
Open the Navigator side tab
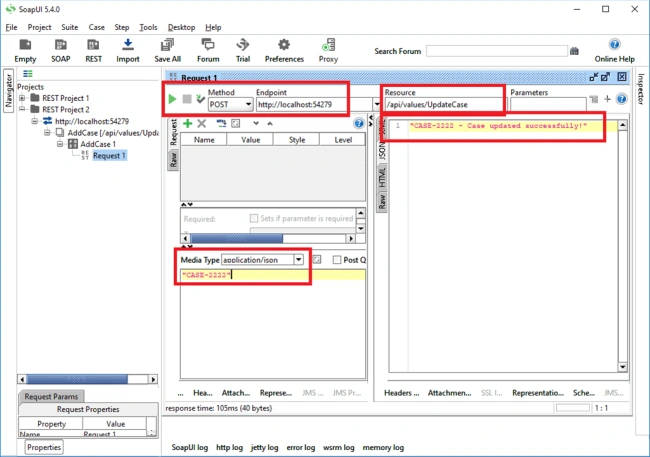(9, 91)
